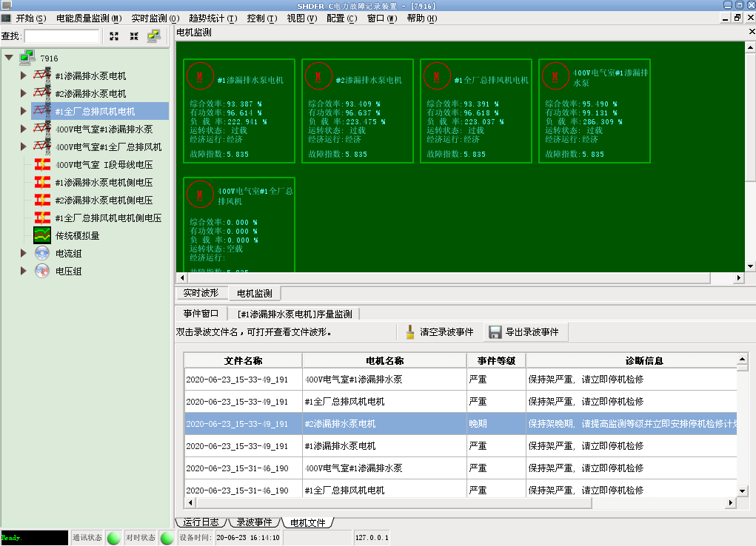Screen dimensions: 756x546
Task: Open the 趋势统计 menu
Action: [x=213, y=18]
